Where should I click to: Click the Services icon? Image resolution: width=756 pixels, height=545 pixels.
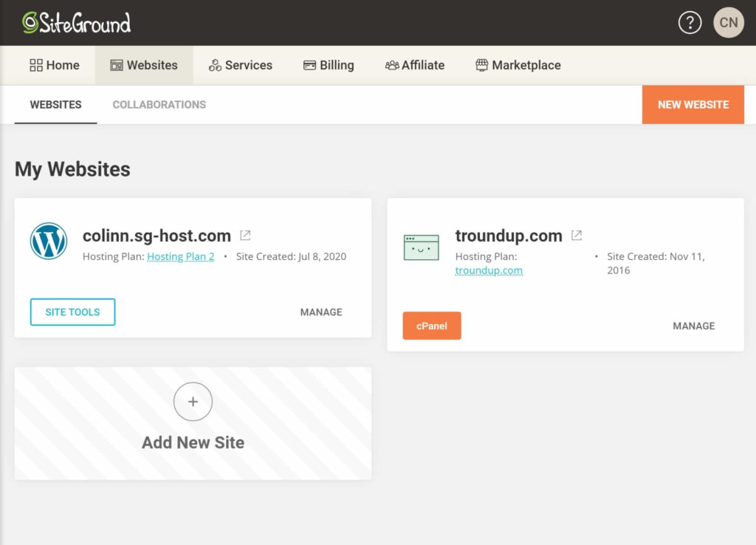pos(215,65)
